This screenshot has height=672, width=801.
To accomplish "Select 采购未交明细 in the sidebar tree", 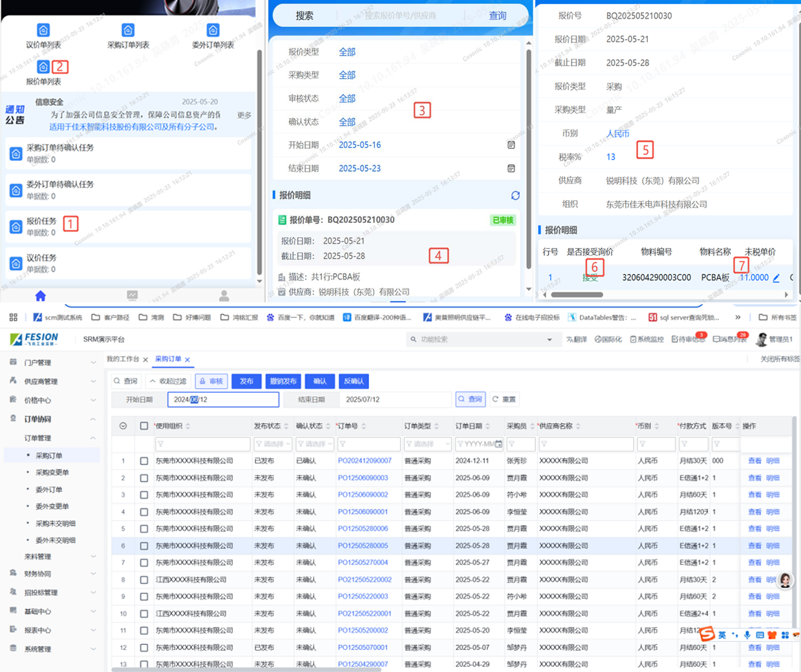I will pos(55,523).
